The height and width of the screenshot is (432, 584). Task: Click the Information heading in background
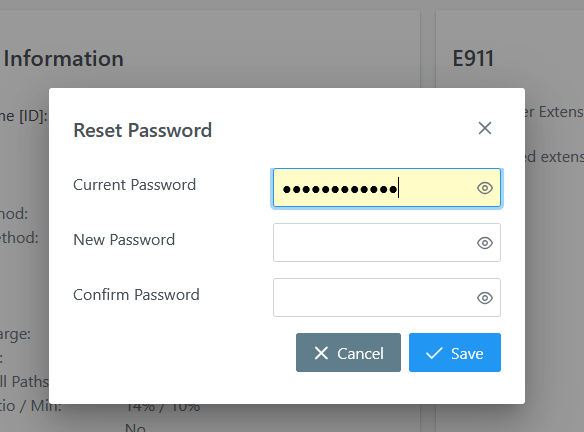(63, 59)
